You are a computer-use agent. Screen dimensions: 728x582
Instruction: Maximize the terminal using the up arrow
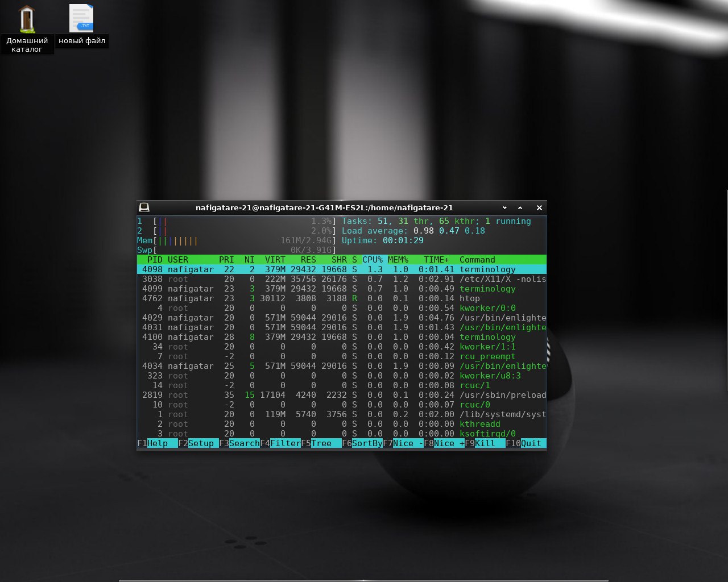(520, 208)
